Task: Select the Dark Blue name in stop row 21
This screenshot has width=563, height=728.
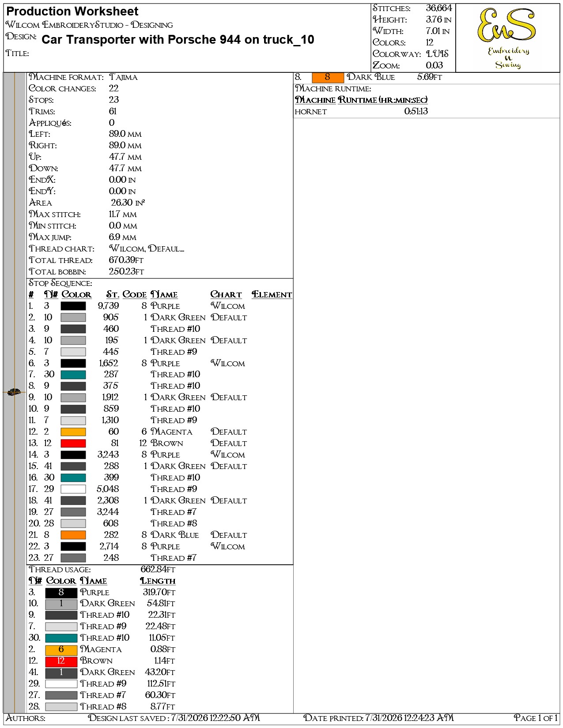Action: point(175,535)
